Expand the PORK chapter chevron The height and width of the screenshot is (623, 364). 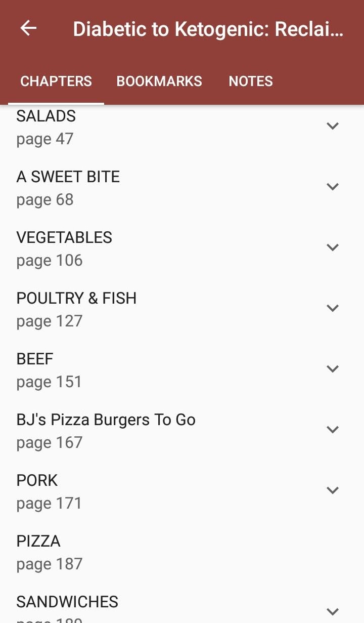coord(332,490)
